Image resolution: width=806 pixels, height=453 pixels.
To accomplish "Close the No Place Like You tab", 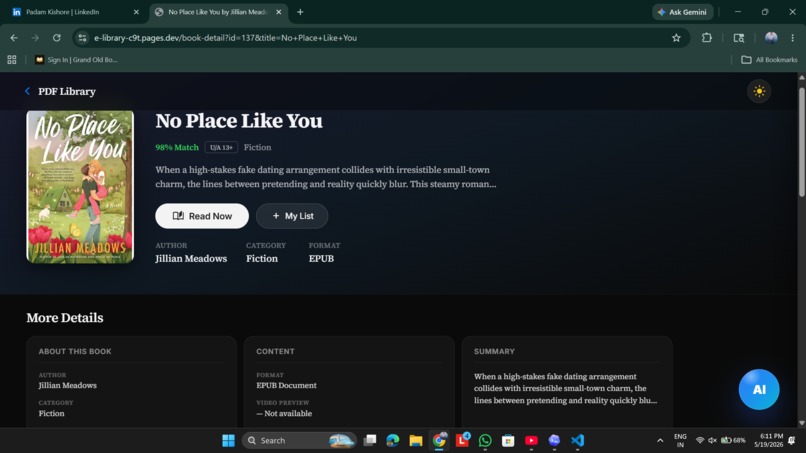I will (279, 12).
